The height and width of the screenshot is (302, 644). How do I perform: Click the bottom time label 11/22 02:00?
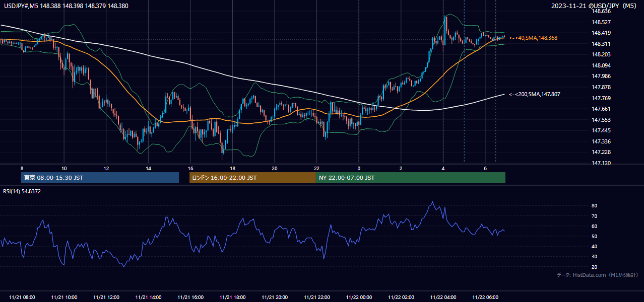[401, 297]
